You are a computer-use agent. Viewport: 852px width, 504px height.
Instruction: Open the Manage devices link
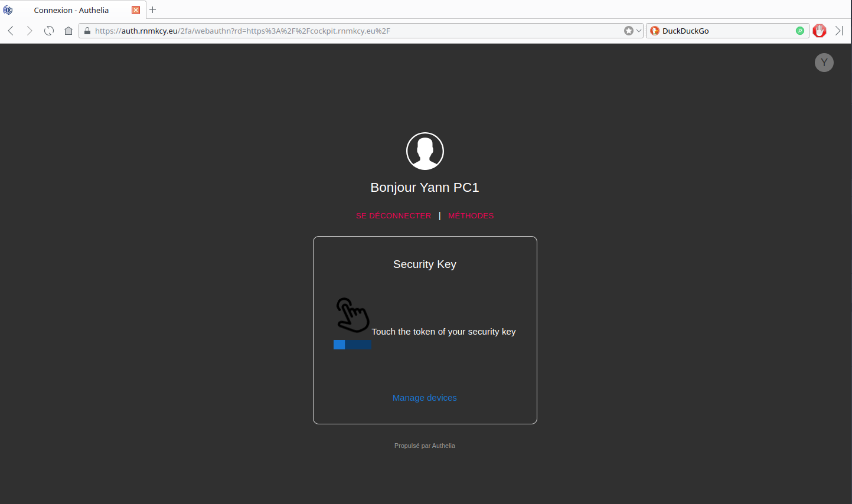coord(425,398)
